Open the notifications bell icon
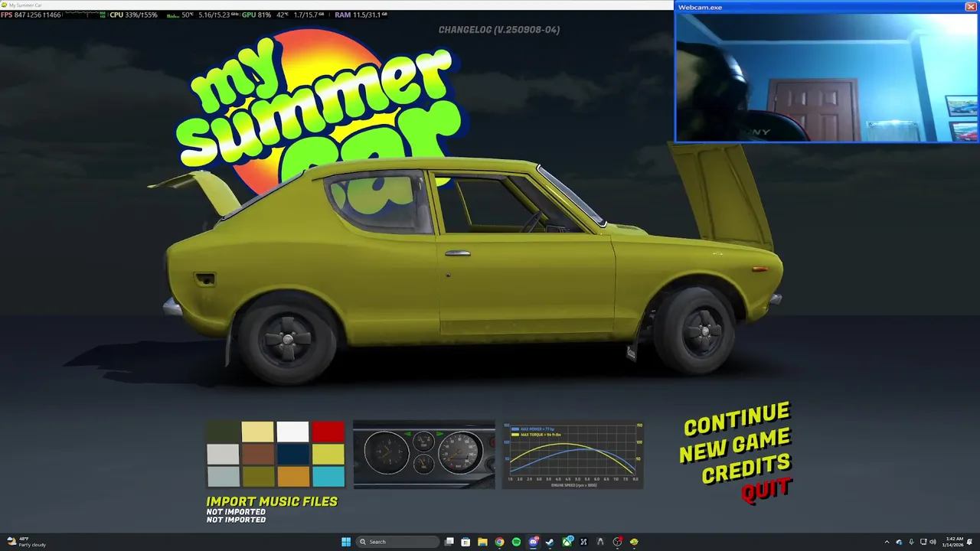Viewport: 980px width, 551px height. (x=969, y=542)
